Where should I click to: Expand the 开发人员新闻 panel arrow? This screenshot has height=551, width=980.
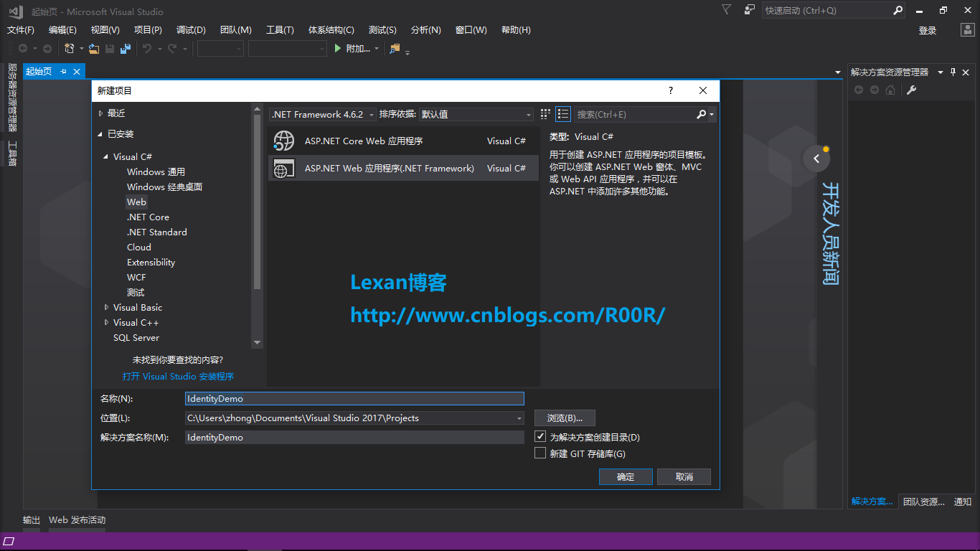[816, 159]
